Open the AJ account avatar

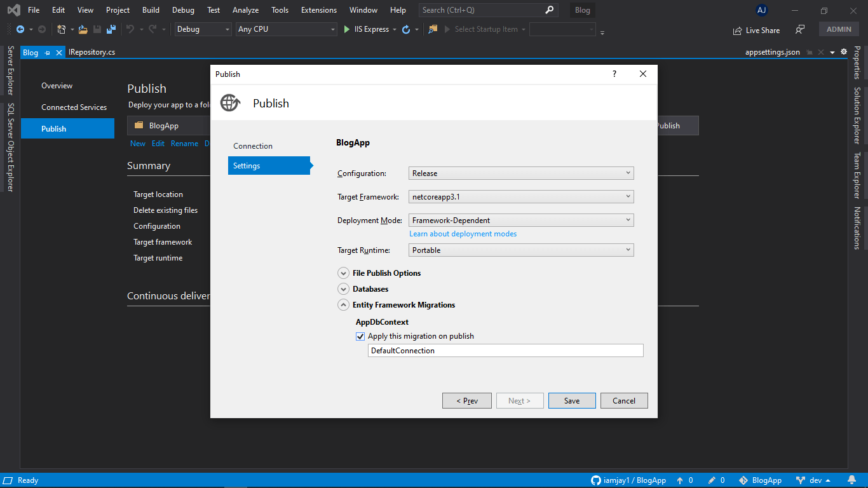762,10
